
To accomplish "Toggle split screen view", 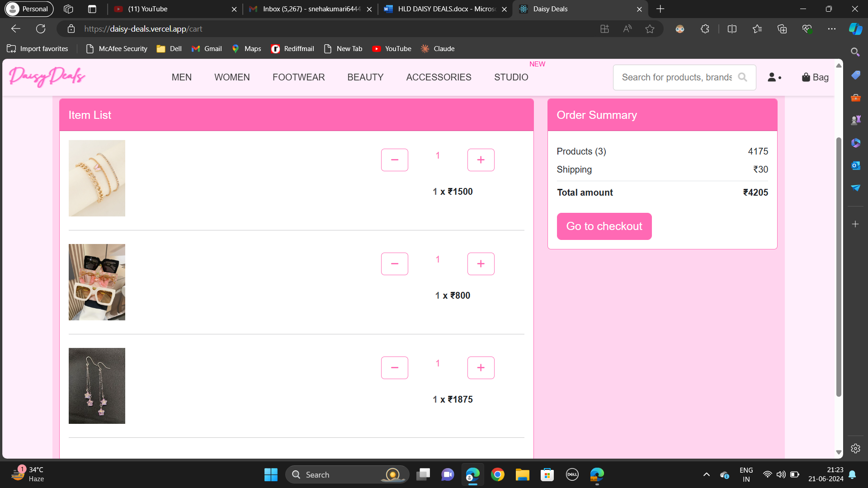I will click(732, 29).
